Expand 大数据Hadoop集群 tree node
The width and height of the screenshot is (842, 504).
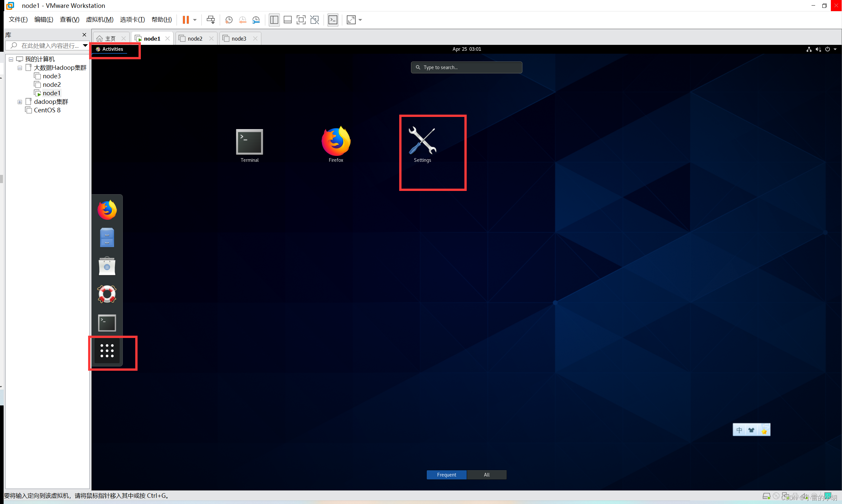(x=20, y=67)
